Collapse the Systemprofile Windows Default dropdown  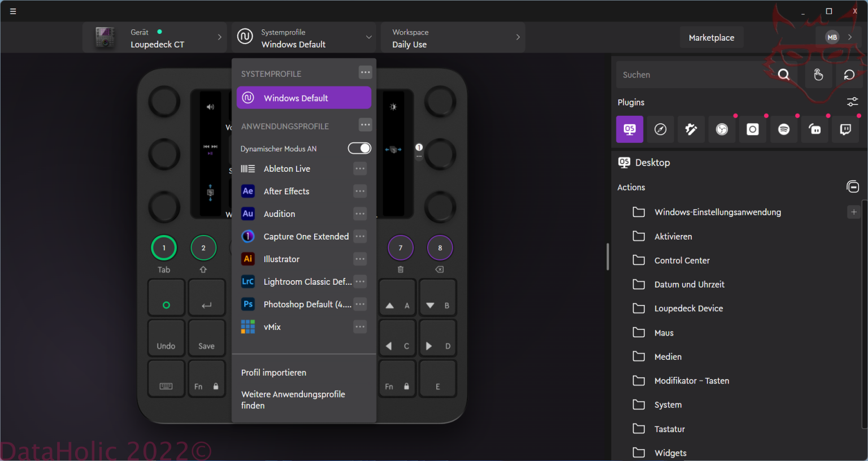point(304,38)
